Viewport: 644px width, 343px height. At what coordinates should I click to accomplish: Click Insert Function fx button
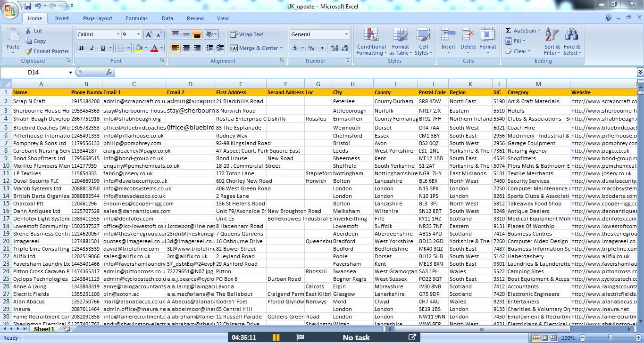point(109,72)
